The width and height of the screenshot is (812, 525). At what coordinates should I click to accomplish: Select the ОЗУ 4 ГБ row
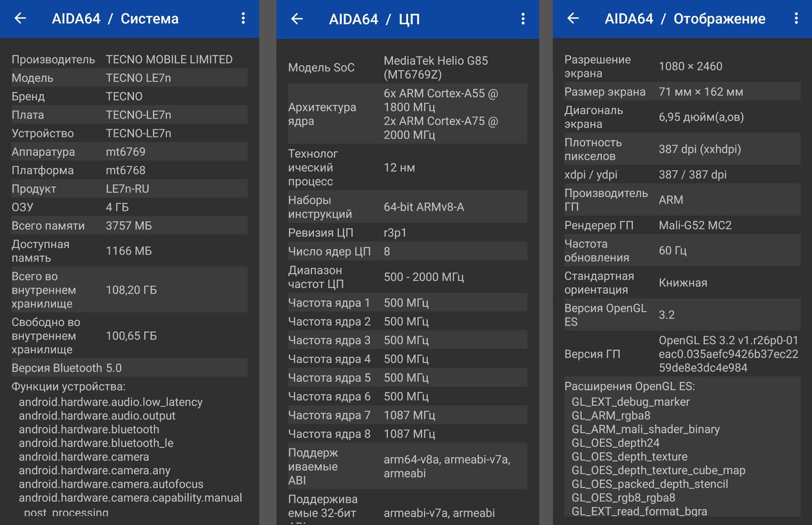(129, 207)
